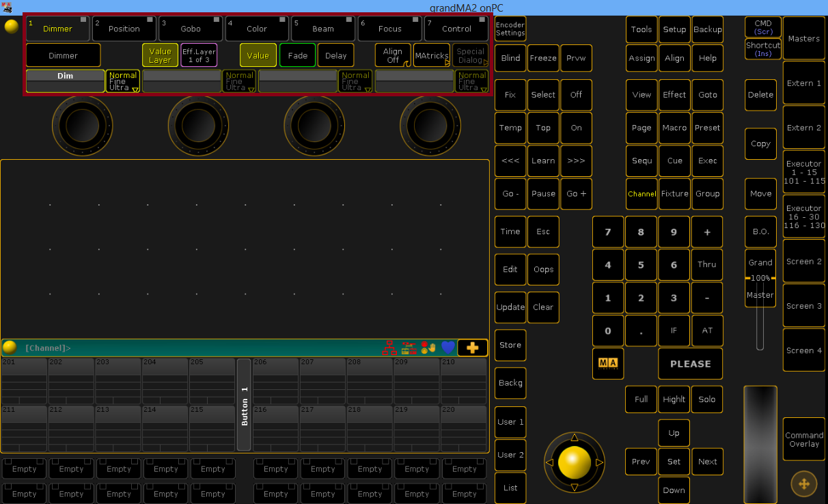Click the Setup key
828x504 pixels.
tap(674, 29)
